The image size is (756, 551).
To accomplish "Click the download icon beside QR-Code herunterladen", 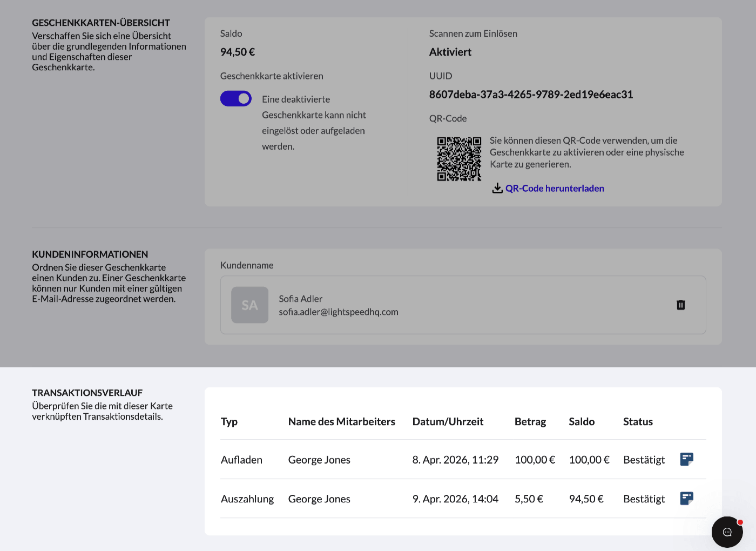I will pos(497,188).
